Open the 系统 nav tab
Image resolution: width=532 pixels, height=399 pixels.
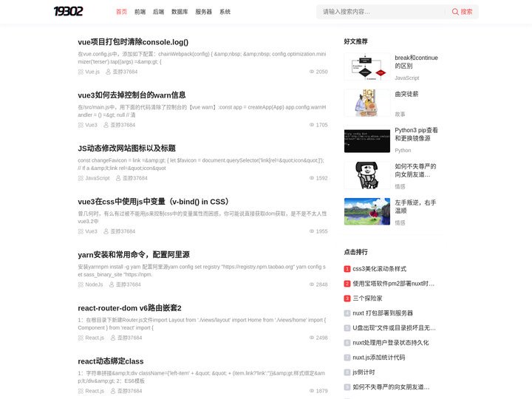(225, 12)
